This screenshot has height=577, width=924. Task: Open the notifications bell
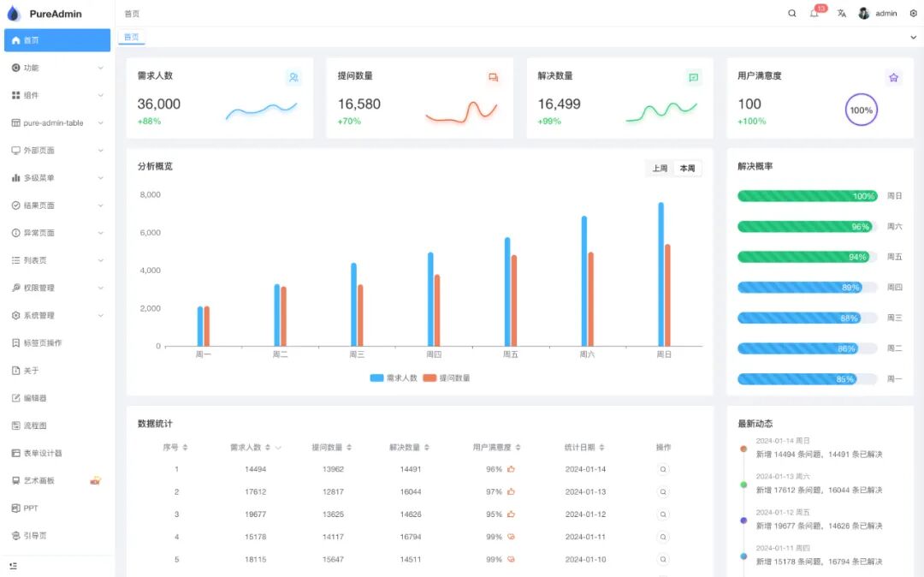click(x=814, y=14)
